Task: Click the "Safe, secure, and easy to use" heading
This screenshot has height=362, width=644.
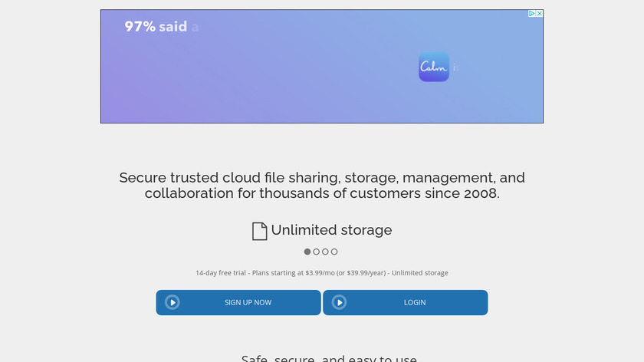Action: pyautogui.click(x=329, y=358)
